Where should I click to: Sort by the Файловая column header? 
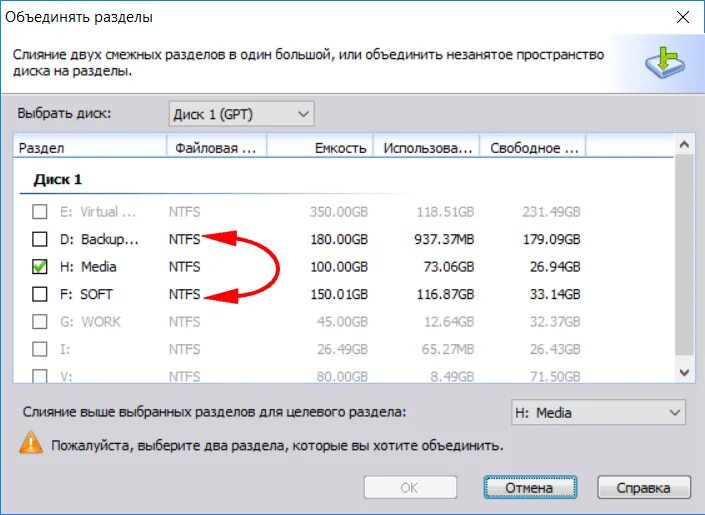point(217,148)
